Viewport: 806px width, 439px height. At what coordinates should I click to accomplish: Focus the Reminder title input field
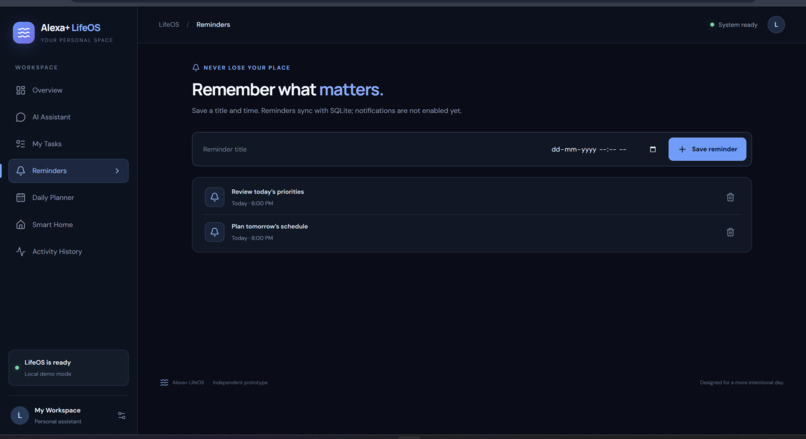pos(370,149)
